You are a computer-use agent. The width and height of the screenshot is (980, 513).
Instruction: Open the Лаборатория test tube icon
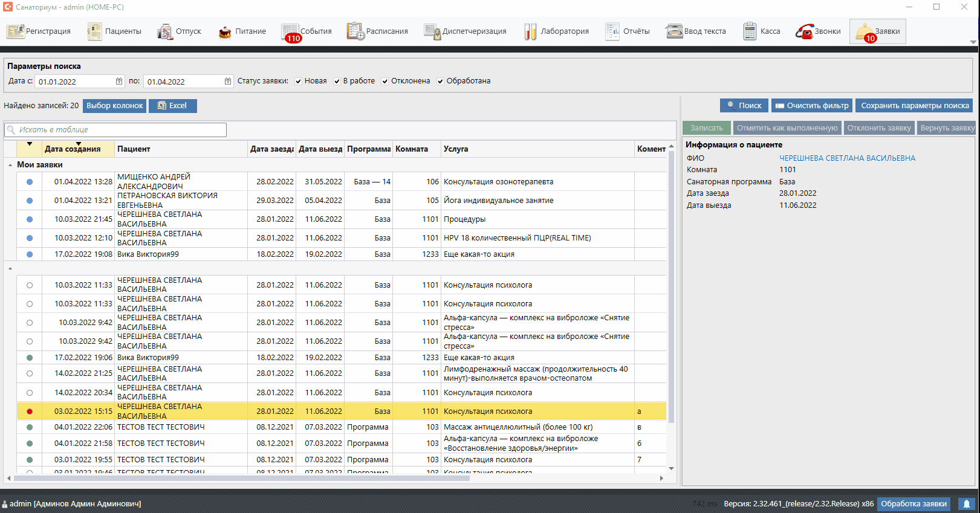(x=530, y=31)
